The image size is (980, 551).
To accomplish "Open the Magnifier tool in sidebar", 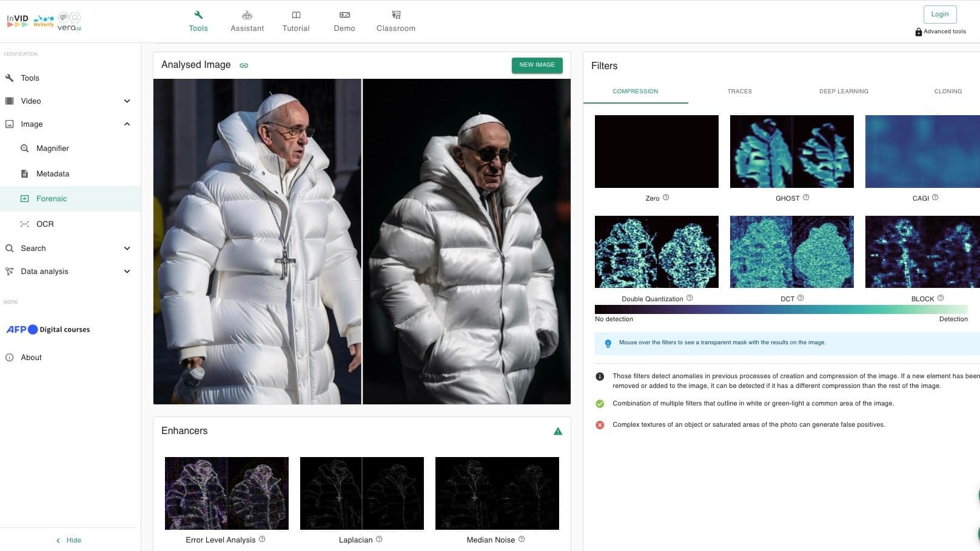I will pos(52,149).
